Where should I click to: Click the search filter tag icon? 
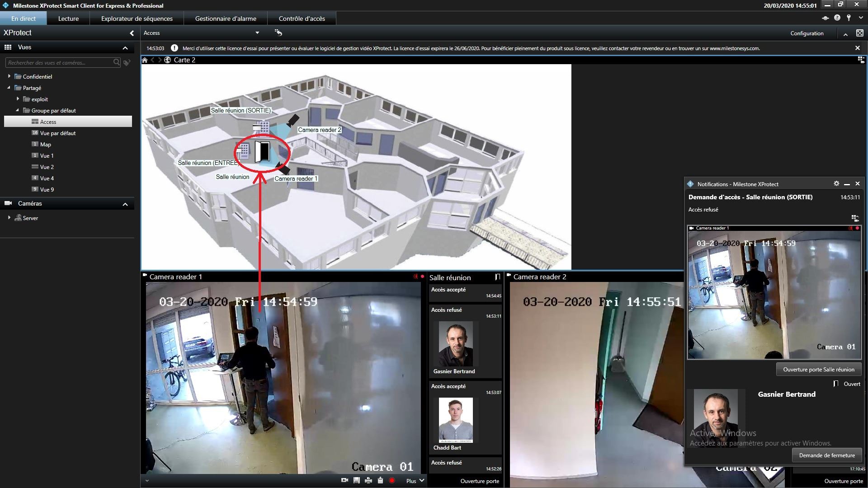127,63
